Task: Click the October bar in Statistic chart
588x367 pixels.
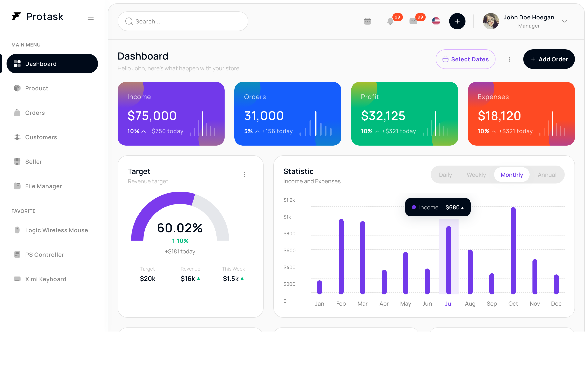Action: point(513,251)
